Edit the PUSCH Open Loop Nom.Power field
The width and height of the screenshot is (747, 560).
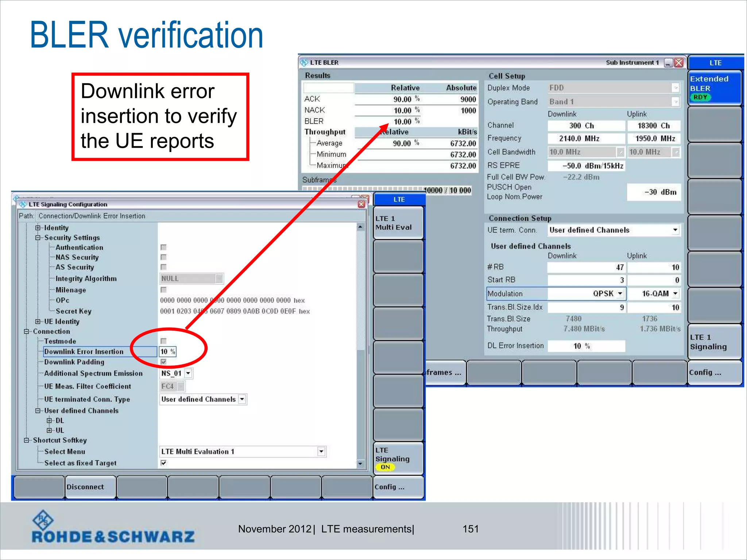click(x=654, y=192)
